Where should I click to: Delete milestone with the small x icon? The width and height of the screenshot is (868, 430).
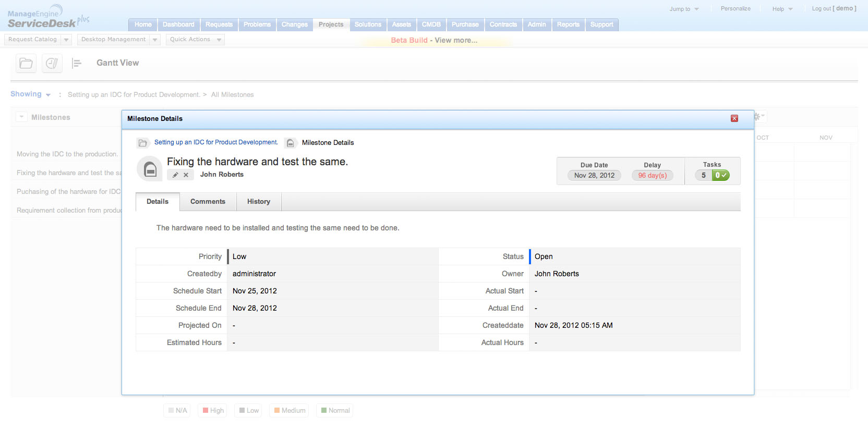(186, 175)
